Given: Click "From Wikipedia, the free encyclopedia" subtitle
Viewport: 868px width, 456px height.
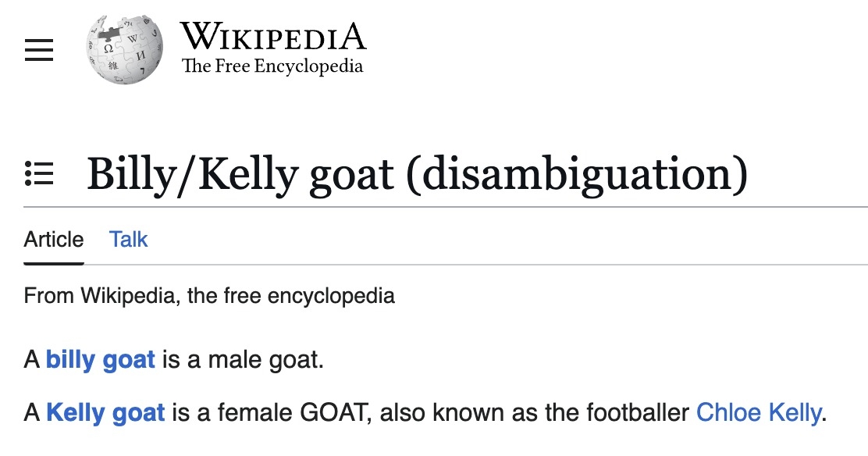Looking at the screenshot, I should (209, 296).
